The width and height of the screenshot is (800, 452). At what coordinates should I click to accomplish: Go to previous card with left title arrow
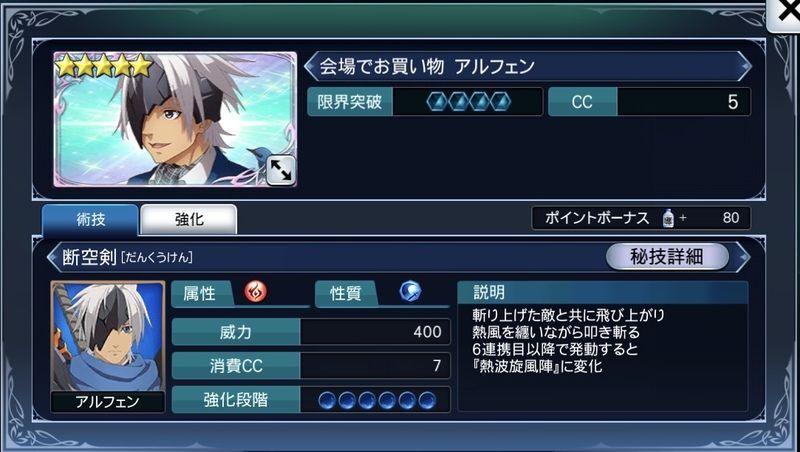(309, 66)
